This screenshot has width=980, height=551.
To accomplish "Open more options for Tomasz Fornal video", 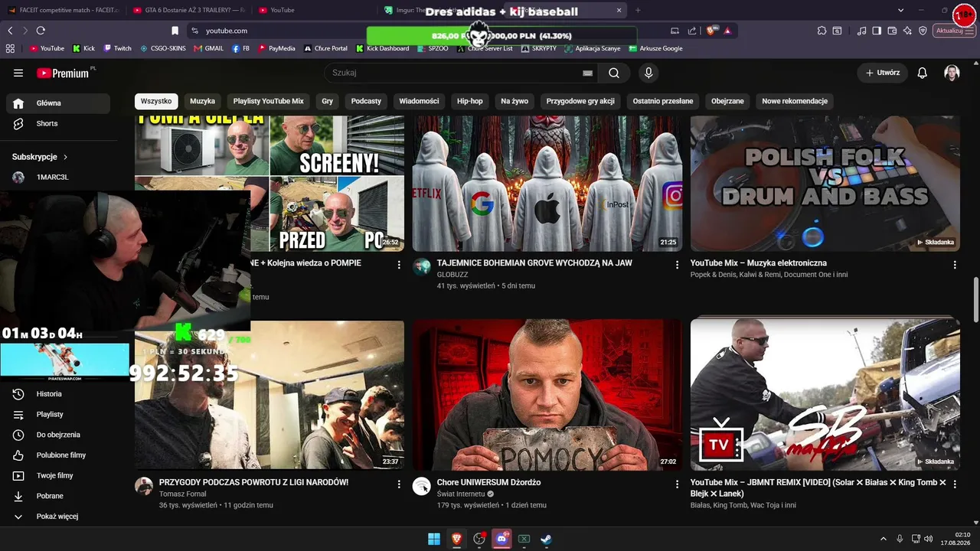I will 399,484.
